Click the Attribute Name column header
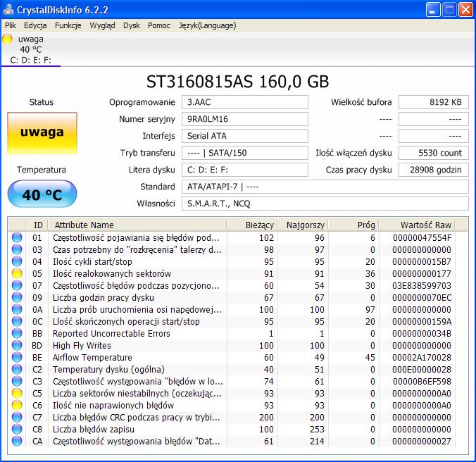476x462 pixels. [137, 225]
